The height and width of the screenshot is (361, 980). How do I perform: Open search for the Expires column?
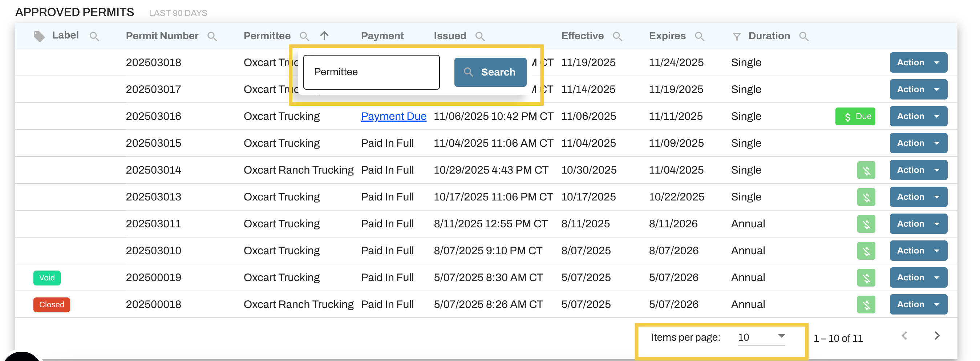coord(699,37)
